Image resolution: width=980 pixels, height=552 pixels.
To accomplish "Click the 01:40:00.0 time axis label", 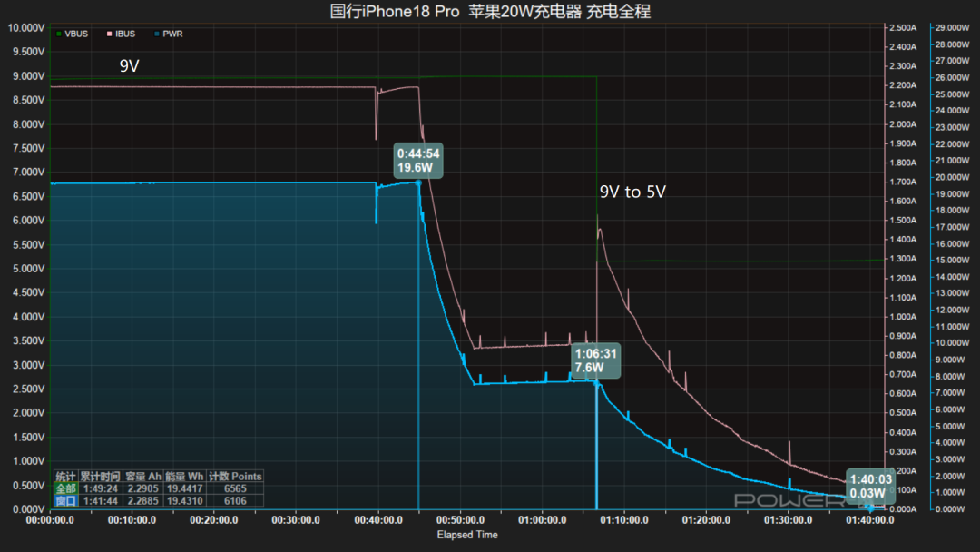I will 870,520.
